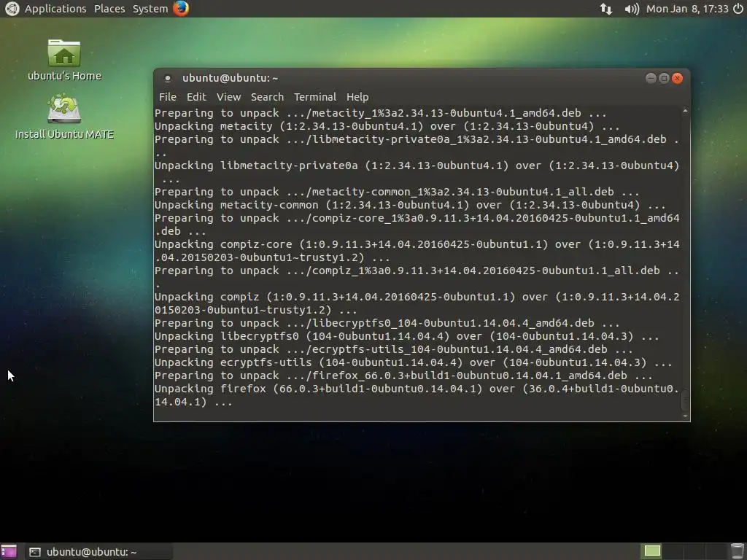Open the Applications menu

coord(55,9)
